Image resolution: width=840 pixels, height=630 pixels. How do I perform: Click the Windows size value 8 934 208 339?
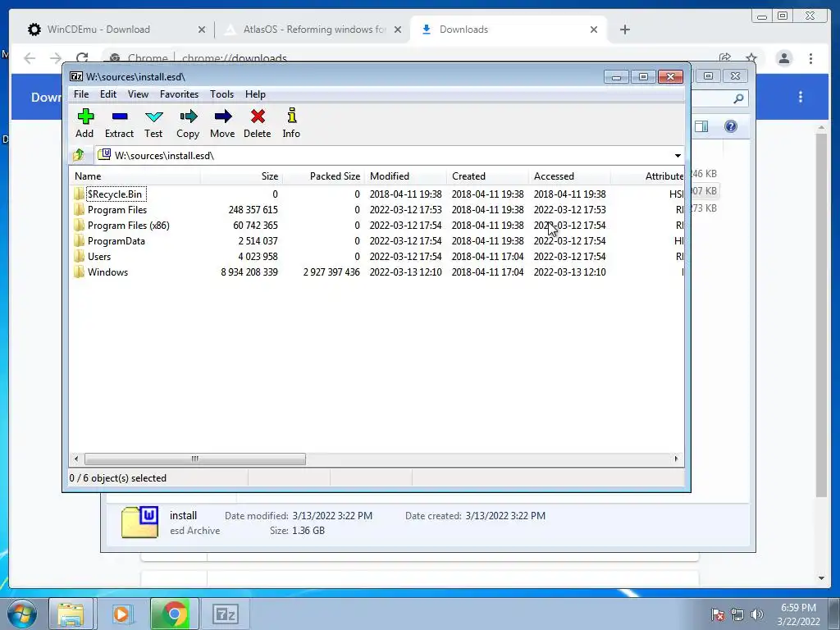point(249,272)
